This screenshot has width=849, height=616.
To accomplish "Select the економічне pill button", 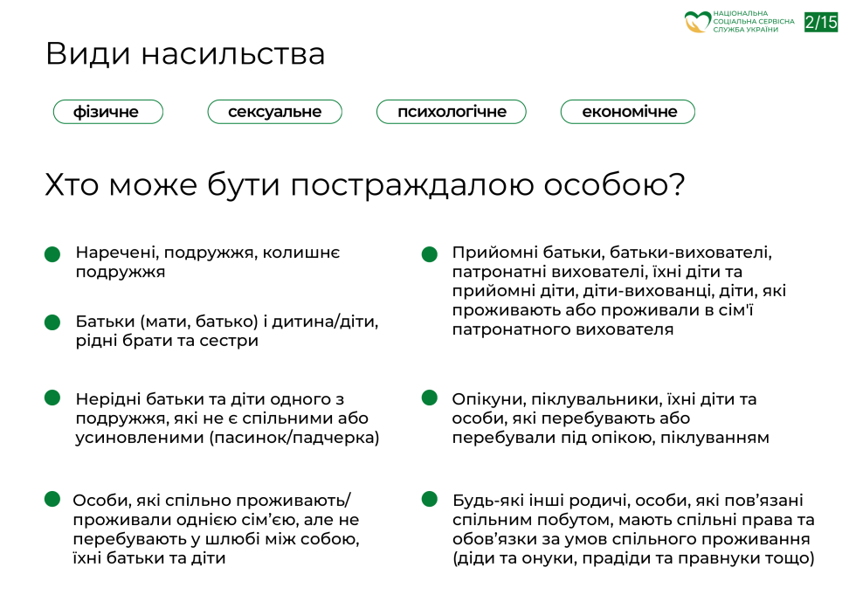I will (628, 112).
